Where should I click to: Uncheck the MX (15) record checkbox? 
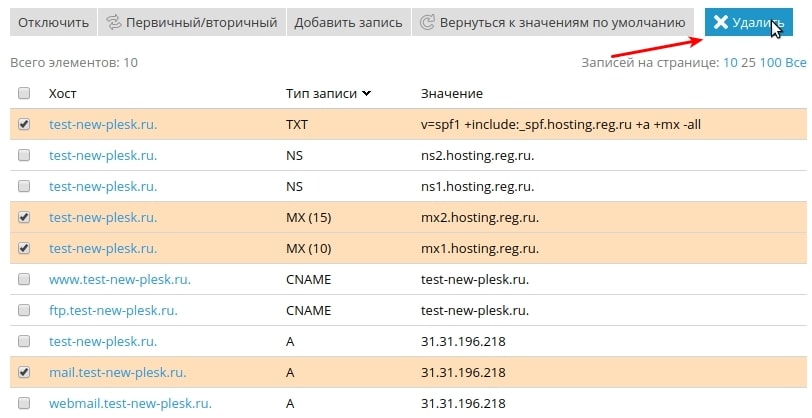(x=24, y=217)
